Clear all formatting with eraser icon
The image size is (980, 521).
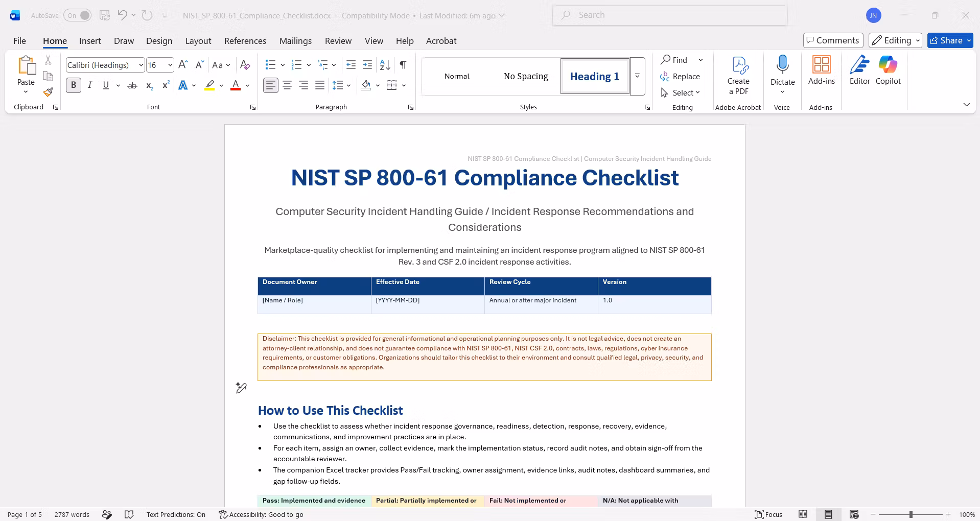coord(245,65)
